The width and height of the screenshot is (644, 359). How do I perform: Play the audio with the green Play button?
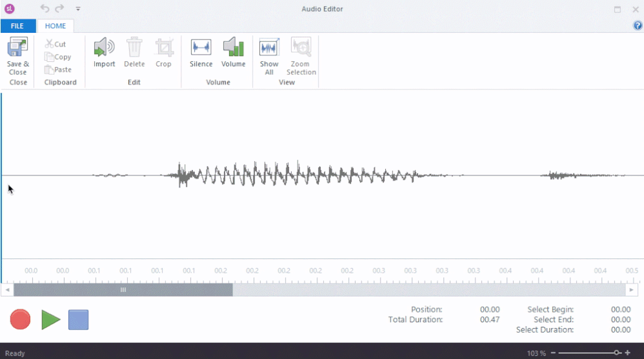50,320
